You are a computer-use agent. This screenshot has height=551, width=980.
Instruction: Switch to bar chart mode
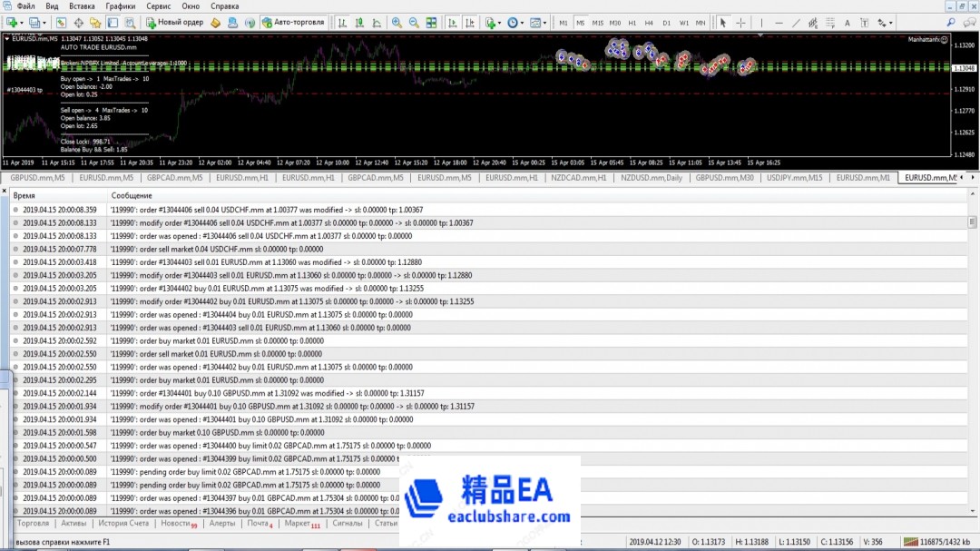point(342,23)
